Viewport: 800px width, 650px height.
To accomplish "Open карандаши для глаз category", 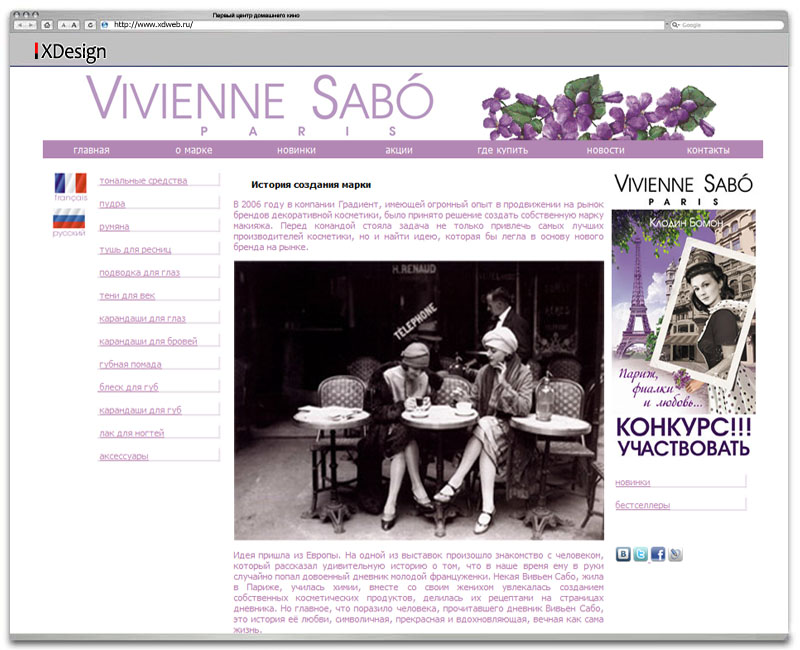I will (x=142, y=318).
